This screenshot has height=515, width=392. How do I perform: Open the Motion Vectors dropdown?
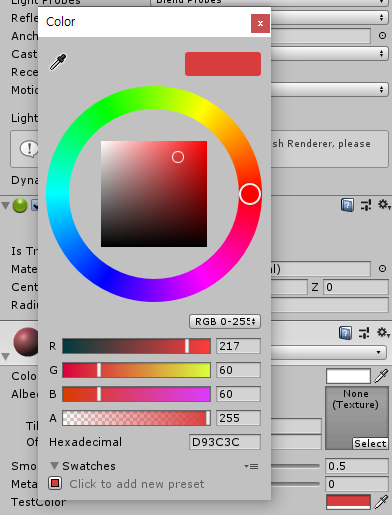pos(329,89)
